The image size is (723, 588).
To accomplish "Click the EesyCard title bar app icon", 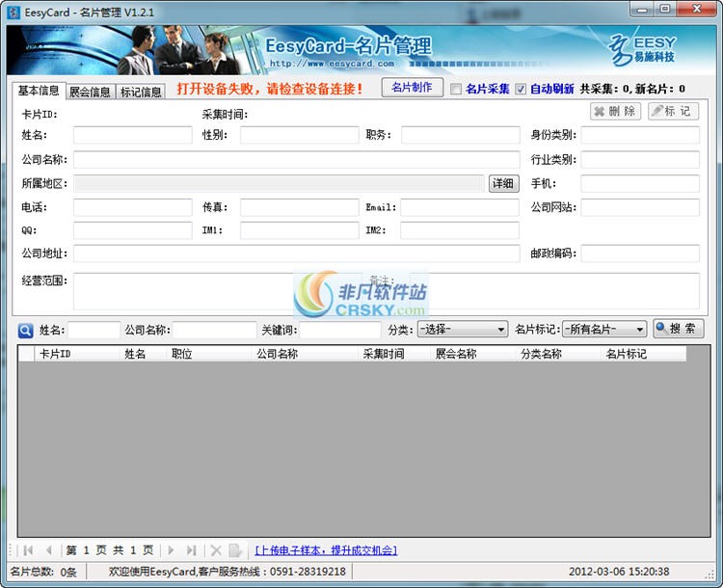I will (13, 12).
